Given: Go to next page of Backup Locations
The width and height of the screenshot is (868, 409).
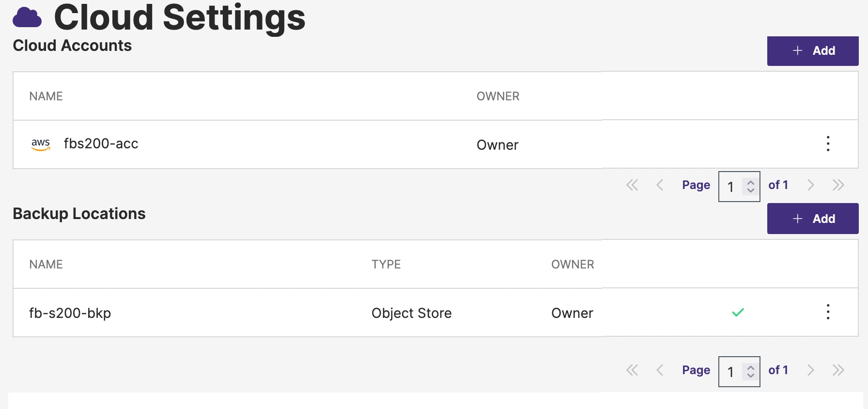Looking at the screenshot, I should (x=810, y=370).
